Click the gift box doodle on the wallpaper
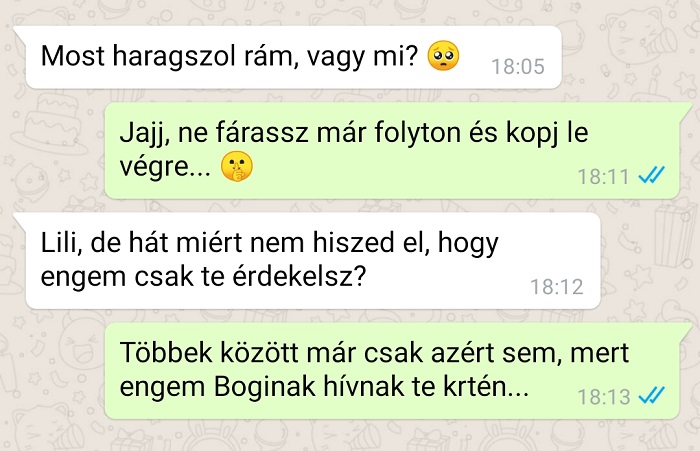 pos(674,232)
